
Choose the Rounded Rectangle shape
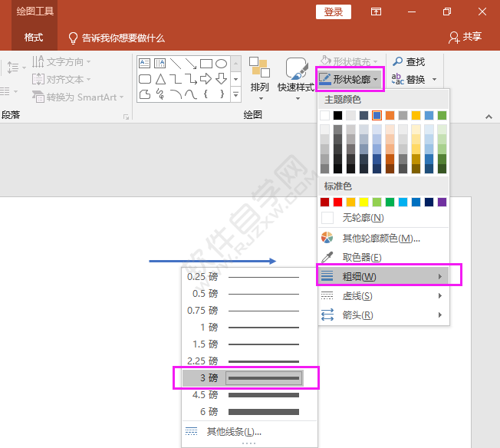click(x=145, y=79)
